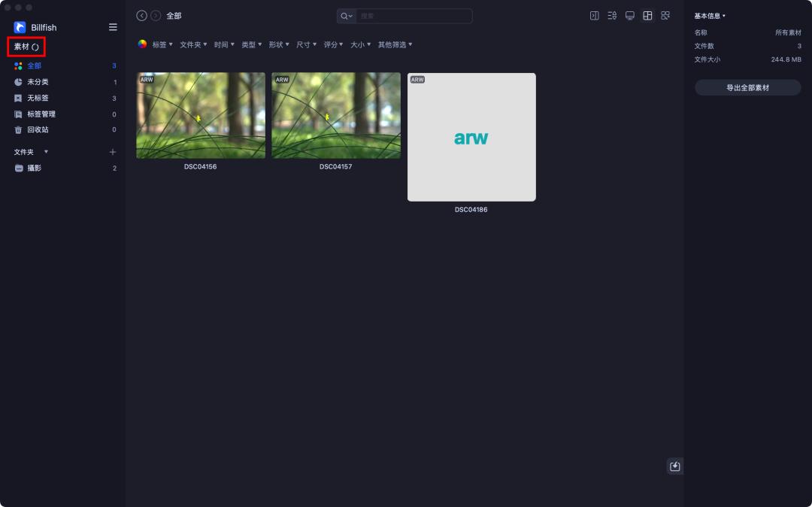812x507 pixels.
Task: Click the DSC04186 file name
Action: click(471, 210)
